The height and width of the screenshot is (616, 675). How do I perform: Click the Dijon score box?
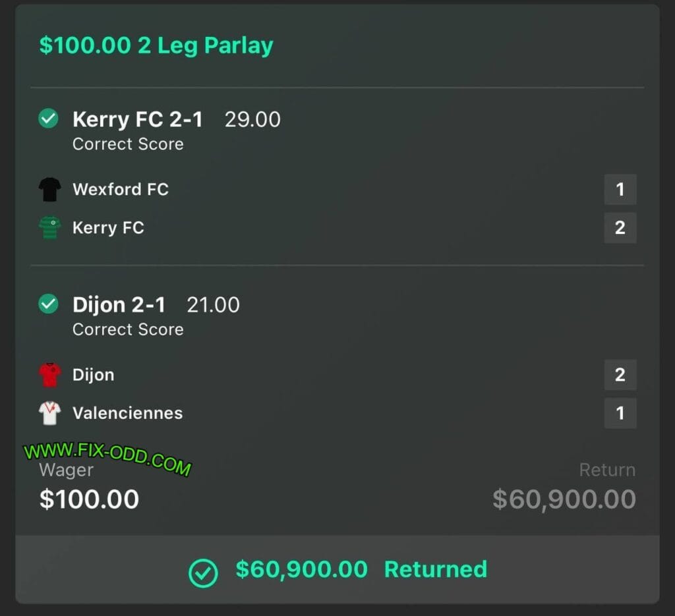pyautogui.click(x=620, y=375)
